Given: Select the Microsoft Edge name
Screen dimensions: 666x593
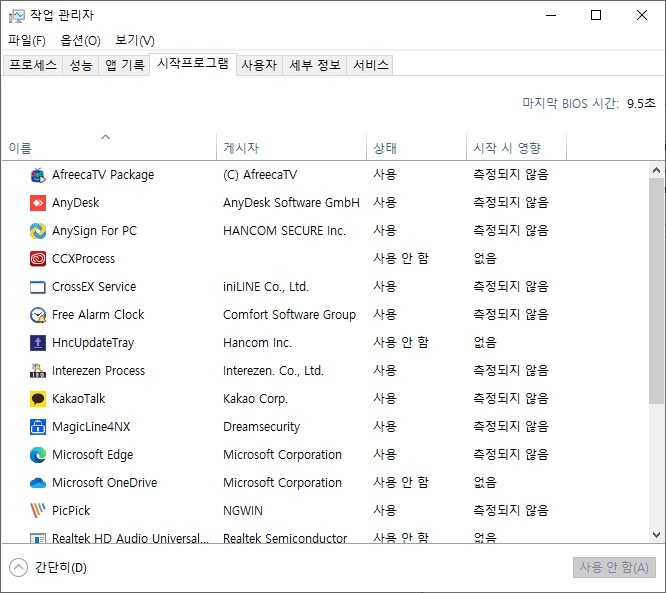Looking at the screenshot, I should 93,455.
